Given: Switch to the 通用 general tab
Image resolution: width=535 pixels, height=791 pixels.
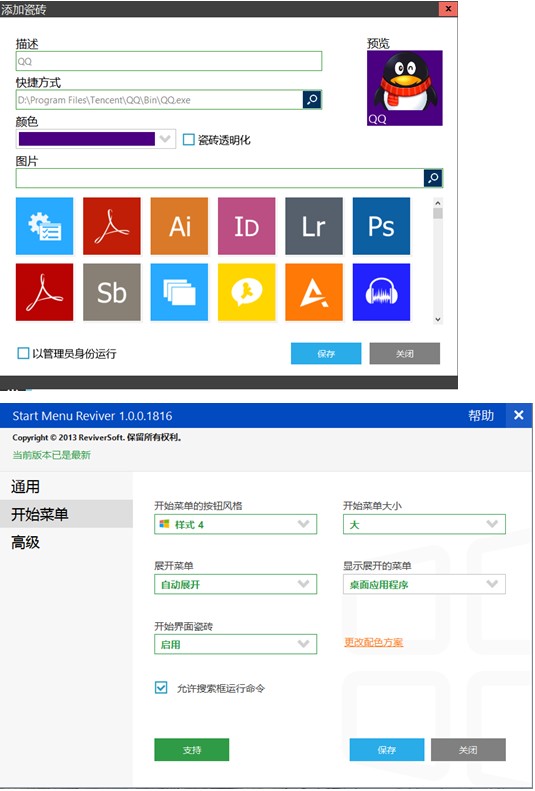Looking at the screenshot, I should 66,487.
